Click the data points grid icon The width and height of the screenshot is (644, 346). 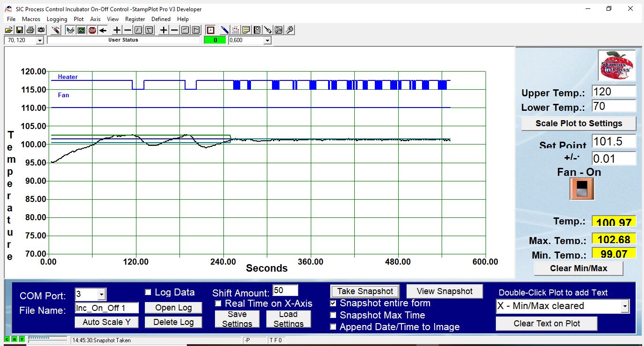(x=235, y=30)
